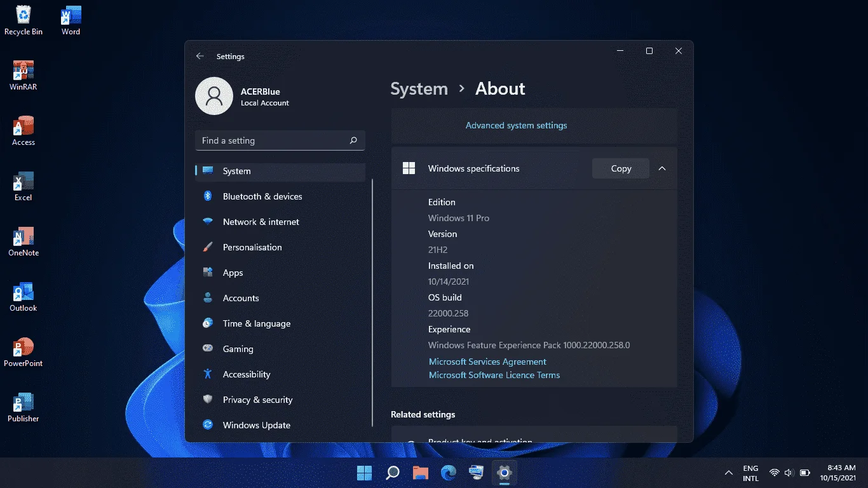Go back using Settings back arrow

200,56
